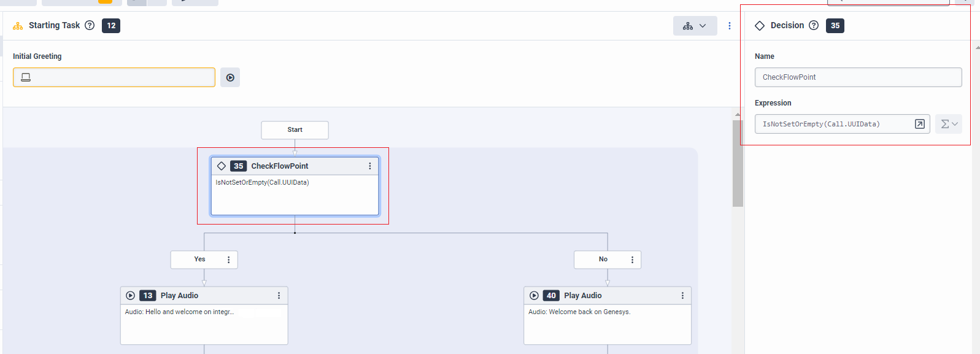Click the Initial Greeting audio input field
This screenshot has width=980, height=354.
114,77
